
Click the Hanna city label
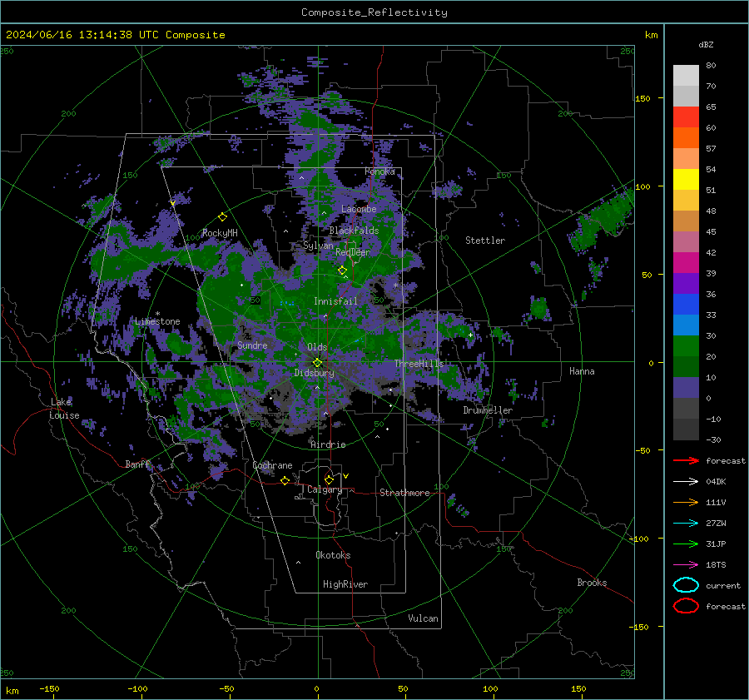pyautogui.click(x=582, y=371)
